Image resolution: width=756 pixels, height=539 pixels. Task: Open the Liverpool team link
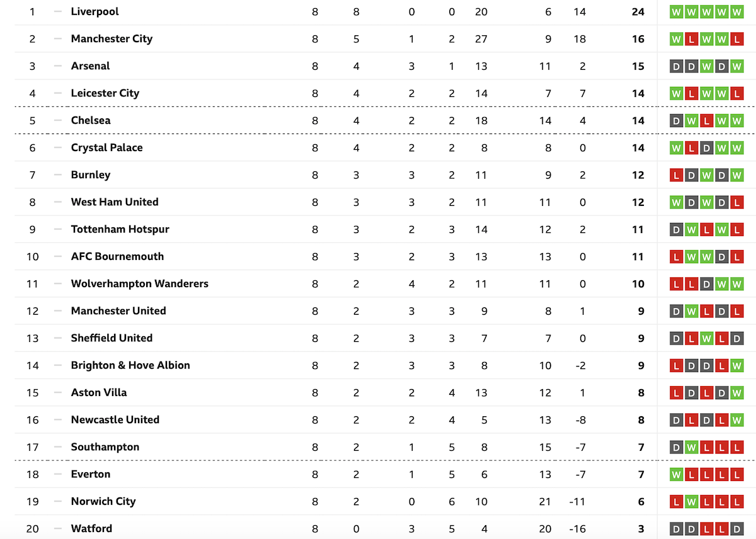pos(94,11)
